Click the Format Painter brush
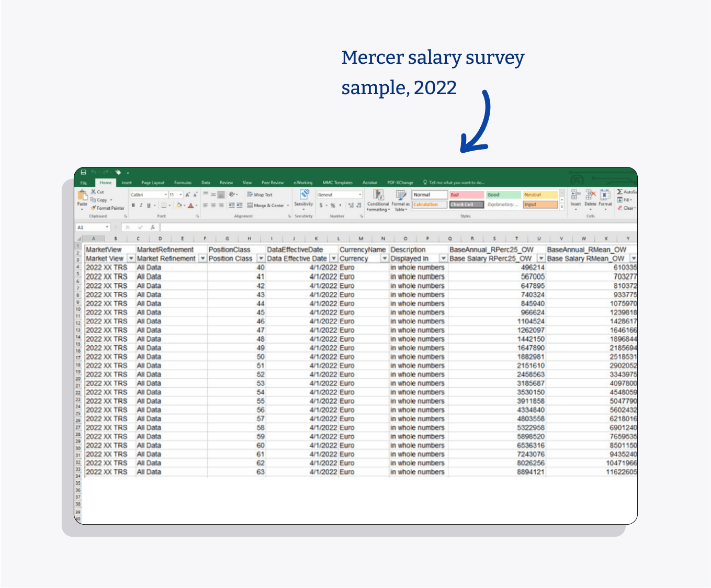The width and height of the screenshot is (711, 588). click(x=94, y=208)
